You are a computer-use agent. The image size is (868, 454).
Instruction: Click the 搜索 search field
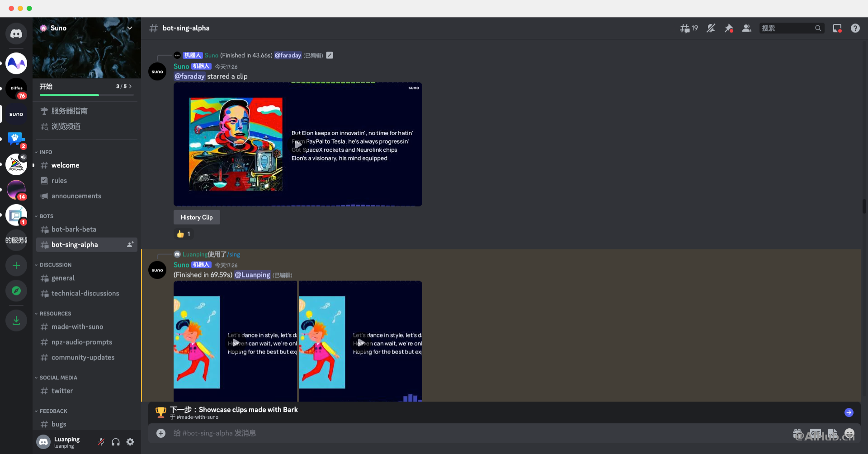[x=791, y=28]
